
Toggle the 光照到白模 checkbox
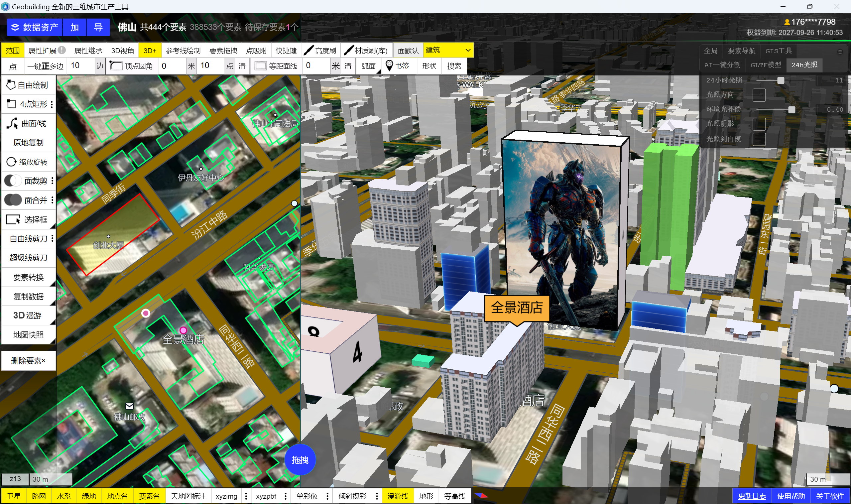(759, 139)
